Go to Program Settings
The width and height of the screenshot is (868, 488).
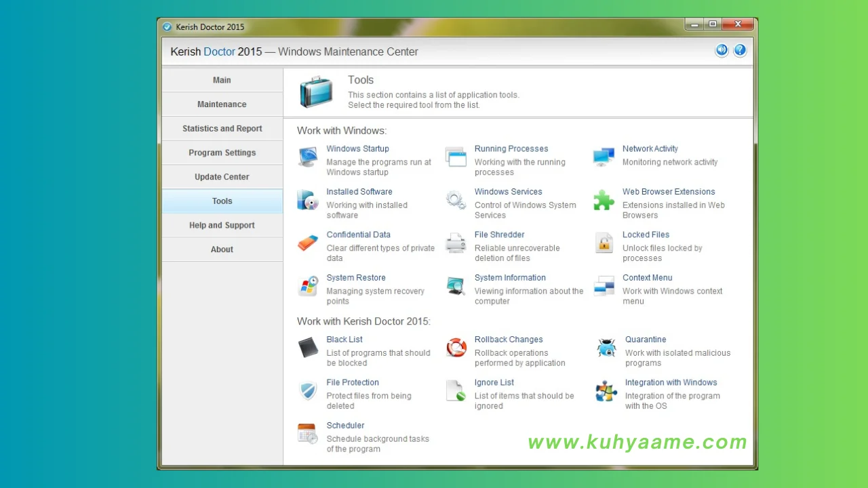click(x=222, y=152)
